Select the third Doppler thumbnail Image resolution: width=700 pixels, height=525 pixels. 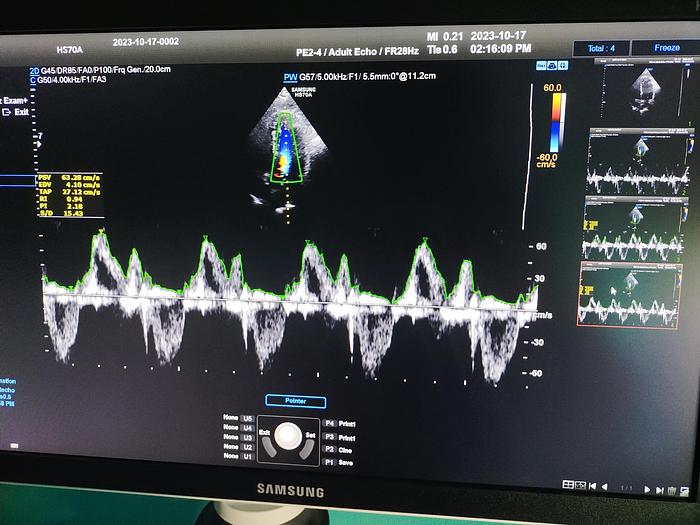point(632,229)
